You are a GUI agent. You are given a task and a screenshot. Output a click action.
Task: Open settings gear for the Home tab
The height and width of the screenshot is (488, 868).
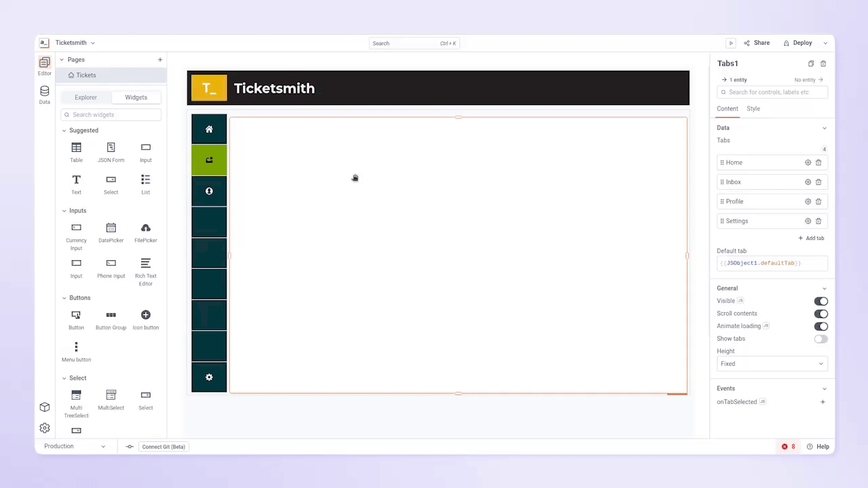pyautogui.click(x=808, y=162)
